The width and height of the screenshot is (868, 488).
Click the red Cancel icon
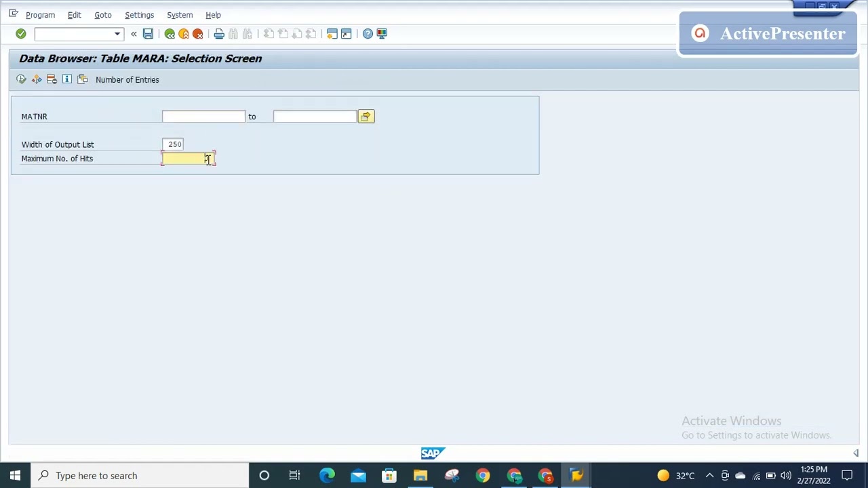(198, 34)
